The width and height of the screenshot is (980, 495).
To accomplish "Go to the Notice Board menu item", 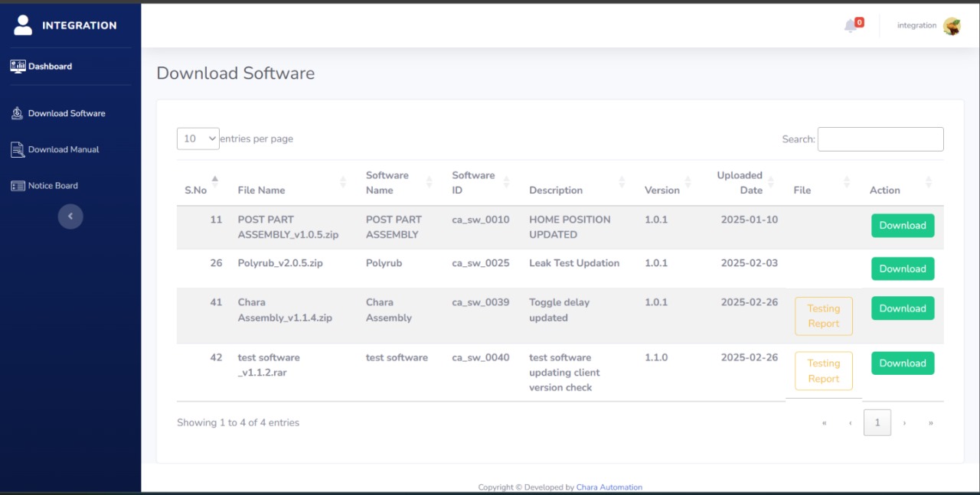I will [x=53, y=186].
